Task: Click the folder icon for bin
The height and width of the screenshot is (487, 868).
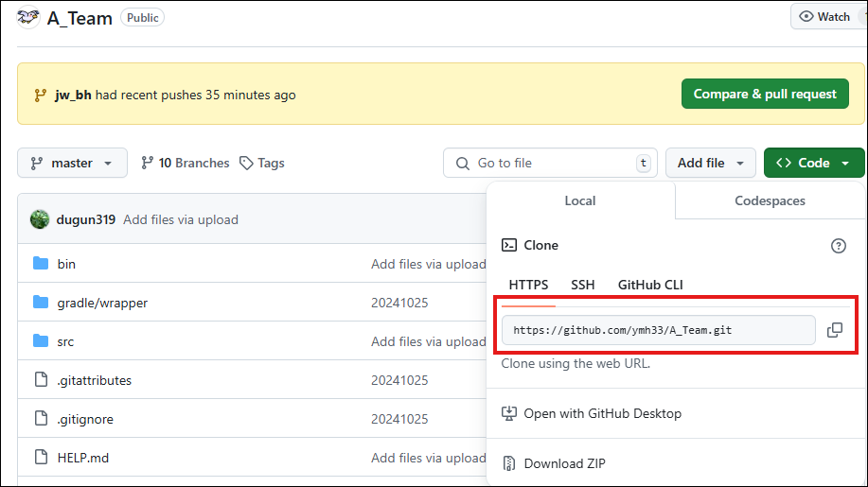Action: tap(41, 263)
